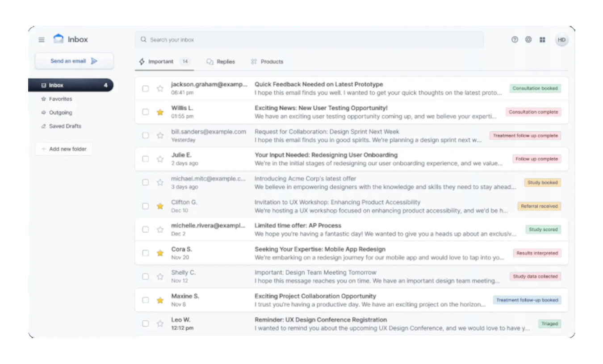Screen dimensions: 603x364
Task: Click Add new folder button
Action: coord(64,149)
